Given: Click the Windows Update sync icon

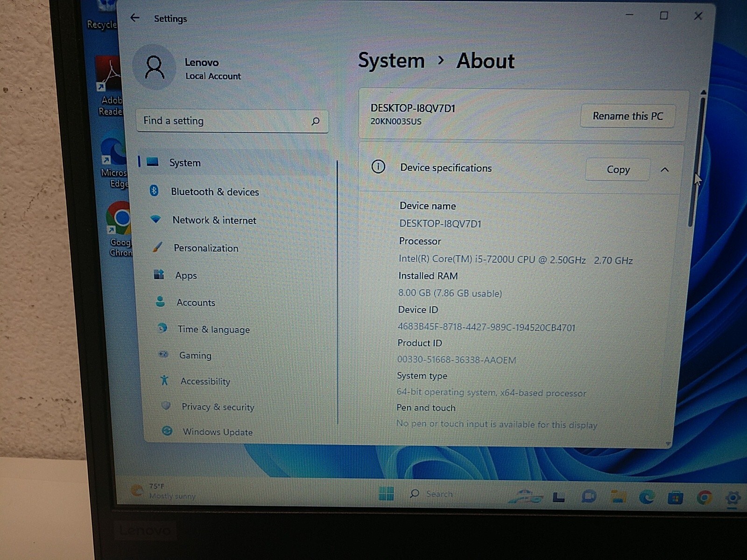Looking at the screenshot, I should [x=167, y=431].
